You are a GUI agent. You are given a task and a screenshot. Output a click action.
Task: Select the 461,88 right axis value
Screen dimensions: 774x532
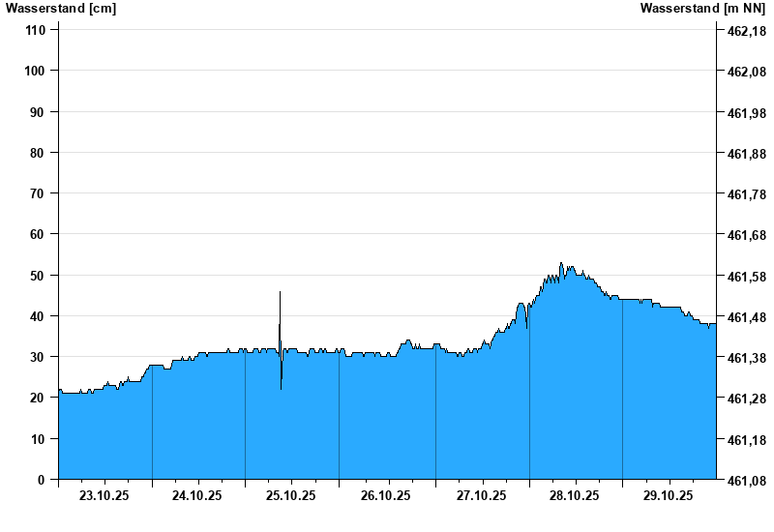747,155
